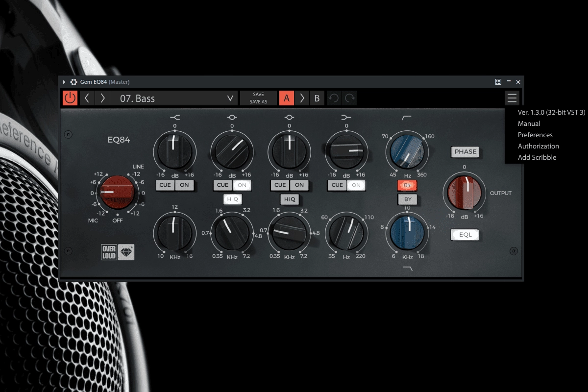
Task: Toggle CUE on the high-mid peak band
Action: [x=222, y=185]
